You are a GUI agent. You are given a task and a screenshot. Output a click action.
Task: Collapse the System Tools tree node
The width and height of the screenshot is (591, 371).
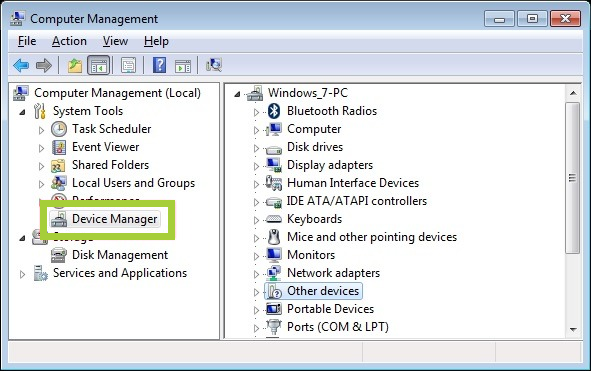(x=23, y=112)
